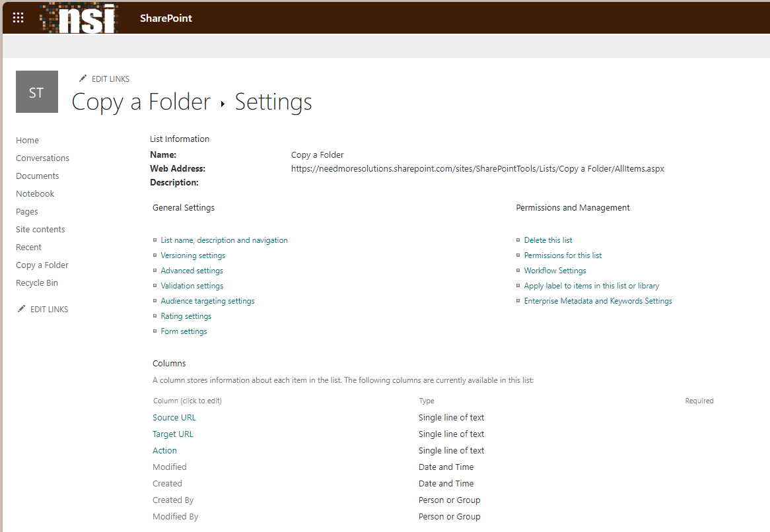Image resolution: width=770 pixels, height=532 pixels.
Task: Click the General Settings heading
Action: pos(183,208)
